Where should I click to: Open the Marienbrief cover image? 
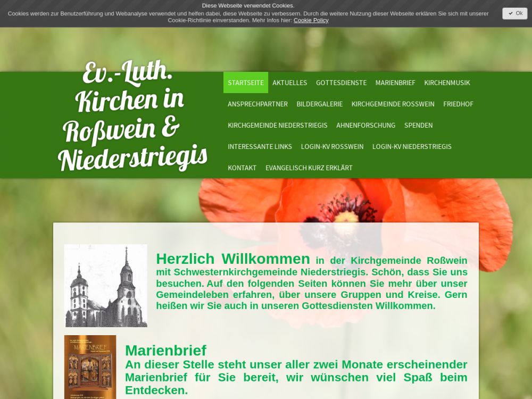90,367
